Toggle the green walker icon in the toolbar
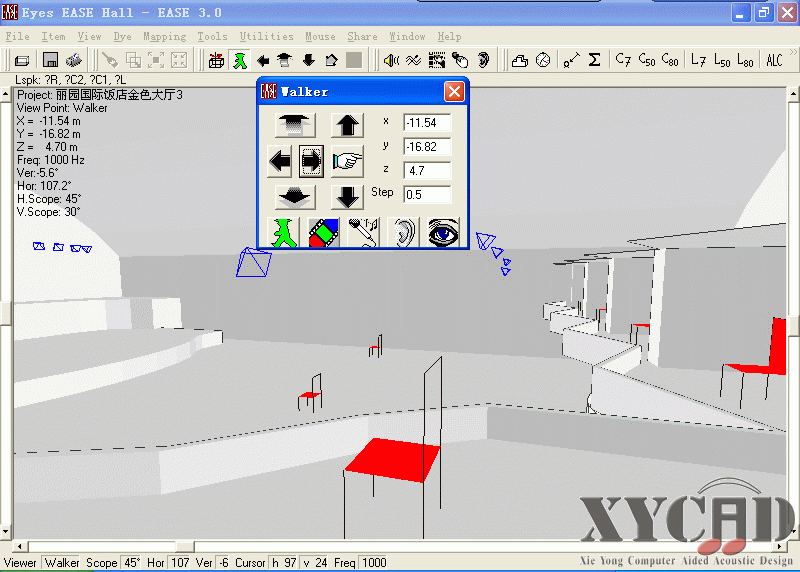 (240, 60)
